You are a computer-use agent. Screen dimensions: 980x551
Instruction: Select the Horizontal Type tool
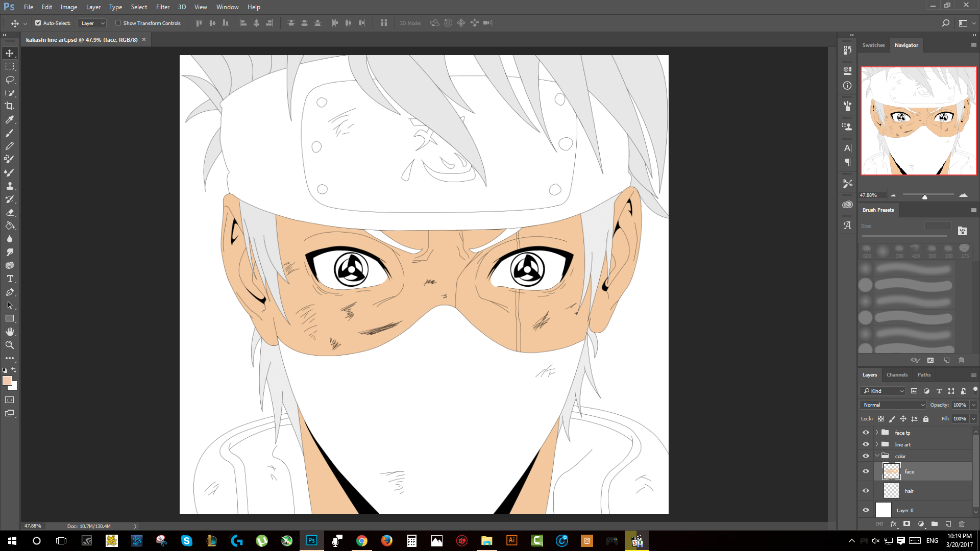(x=10, y=279)
